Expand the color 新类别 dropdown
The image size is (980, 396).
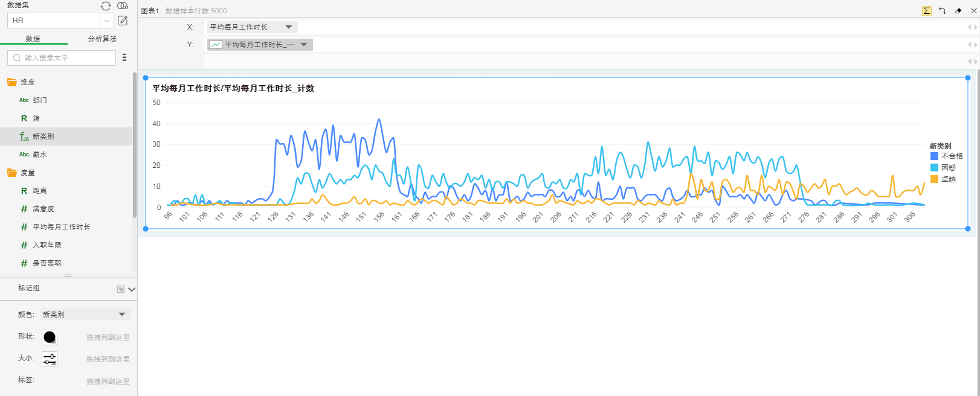(121, 315)
